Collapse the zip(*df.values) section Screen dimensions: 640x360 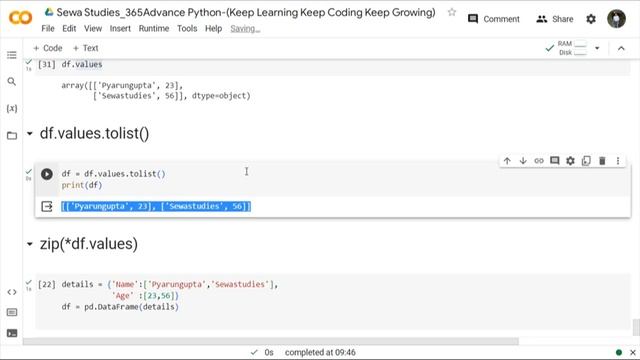coord(29,244)
